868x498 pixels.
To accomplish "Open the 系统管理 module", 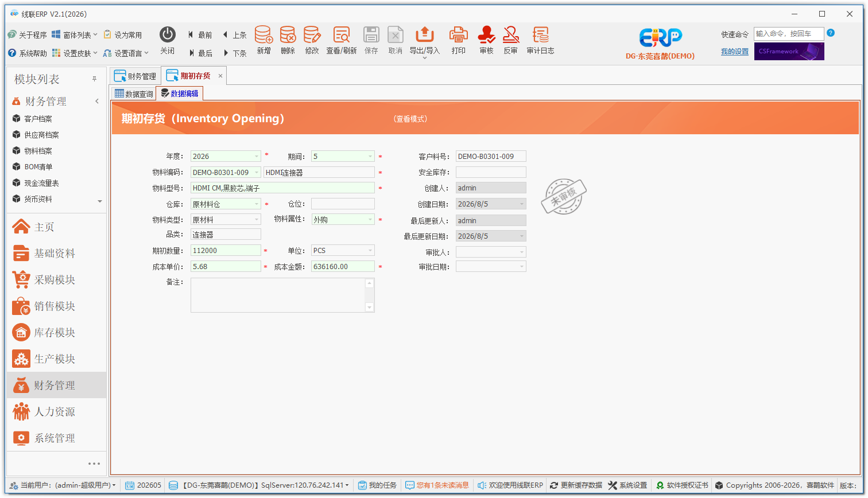I will pos(56,438).
